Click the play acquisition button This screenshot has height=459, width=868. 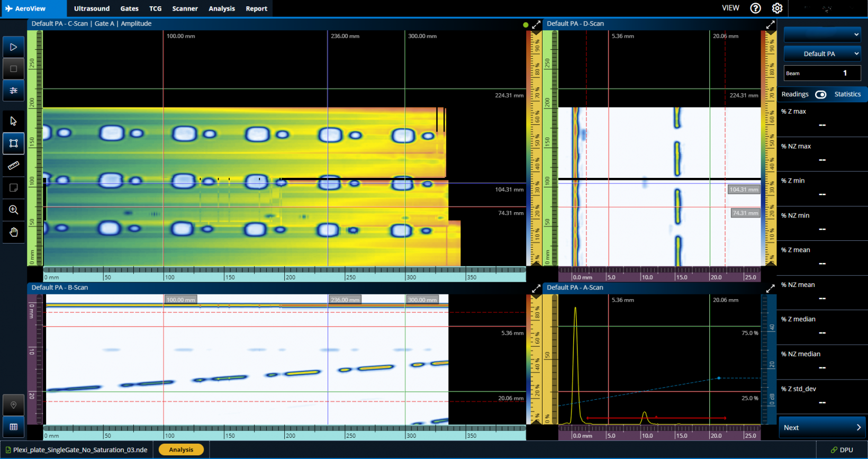[14, 47]
